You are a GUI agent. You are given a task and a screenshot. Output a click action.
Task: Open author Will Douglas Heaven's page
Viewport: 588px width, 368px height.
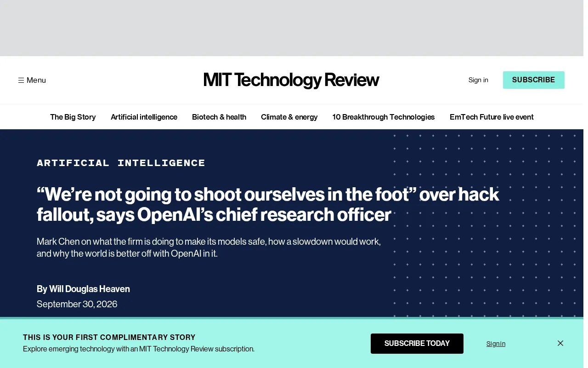(90, 289)
